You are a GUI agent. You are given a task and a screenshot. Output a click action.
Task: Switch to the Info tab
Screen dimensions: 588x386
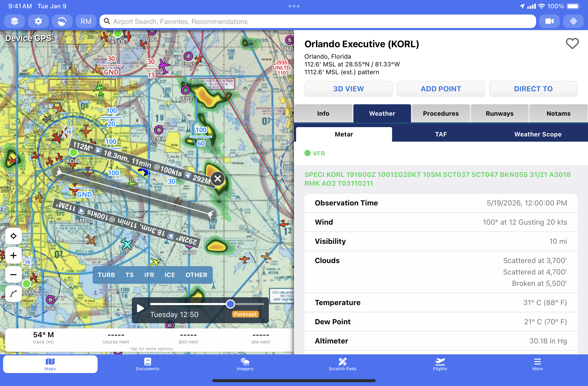click(323, 113)
